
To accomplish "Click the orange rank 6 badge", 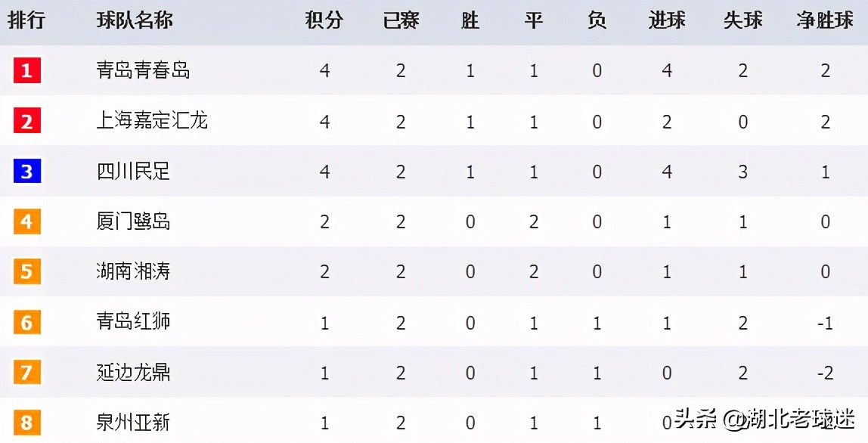I will click(x=26, y=322).
